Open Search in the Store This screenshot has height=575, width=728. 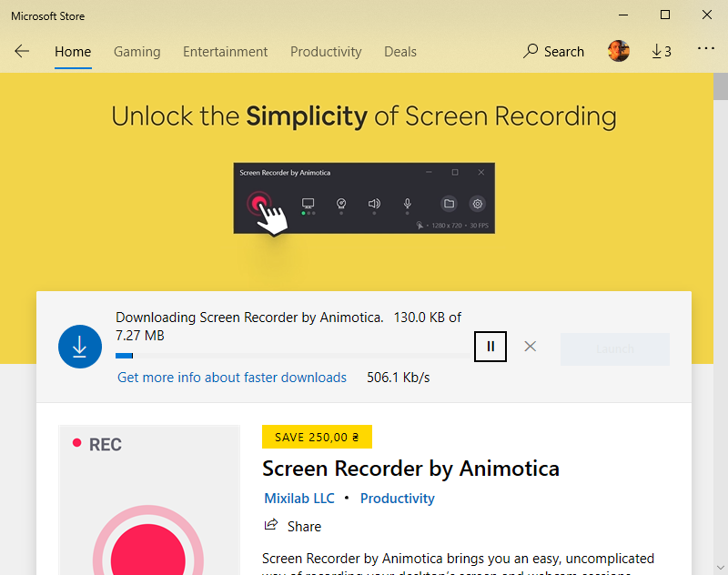click(553, 52)
